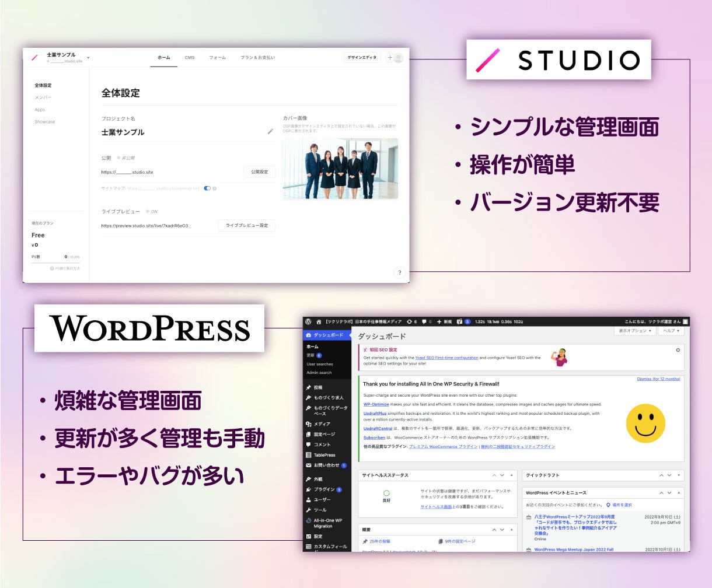Screen dimensions: 712x588
Task: Select メンバー in Studio sidebar
Action: (x=43, y=97)
